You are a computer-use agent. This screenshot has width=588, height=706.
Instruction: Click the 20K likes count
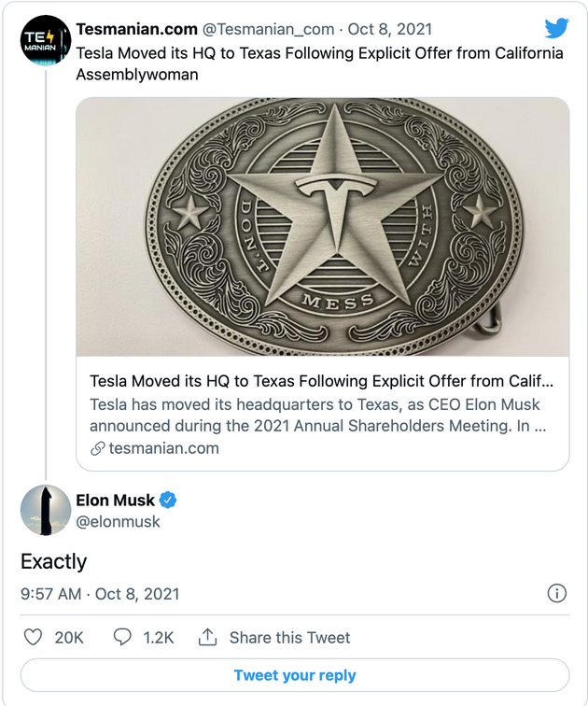[69, 638]
